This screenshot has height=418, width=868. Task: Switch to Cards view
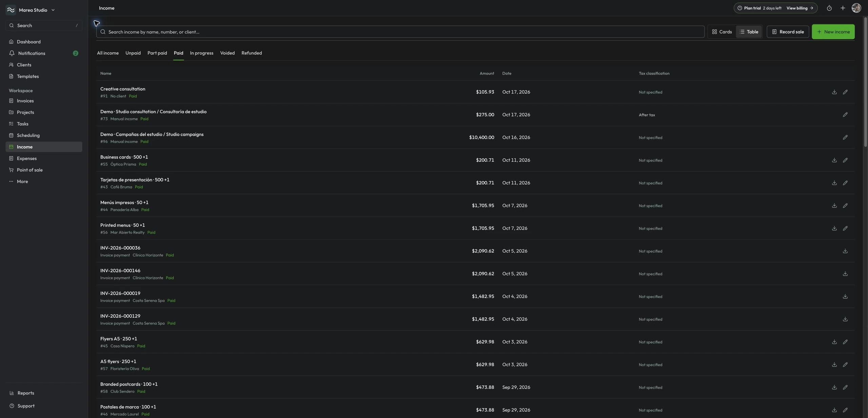[722, 32]
